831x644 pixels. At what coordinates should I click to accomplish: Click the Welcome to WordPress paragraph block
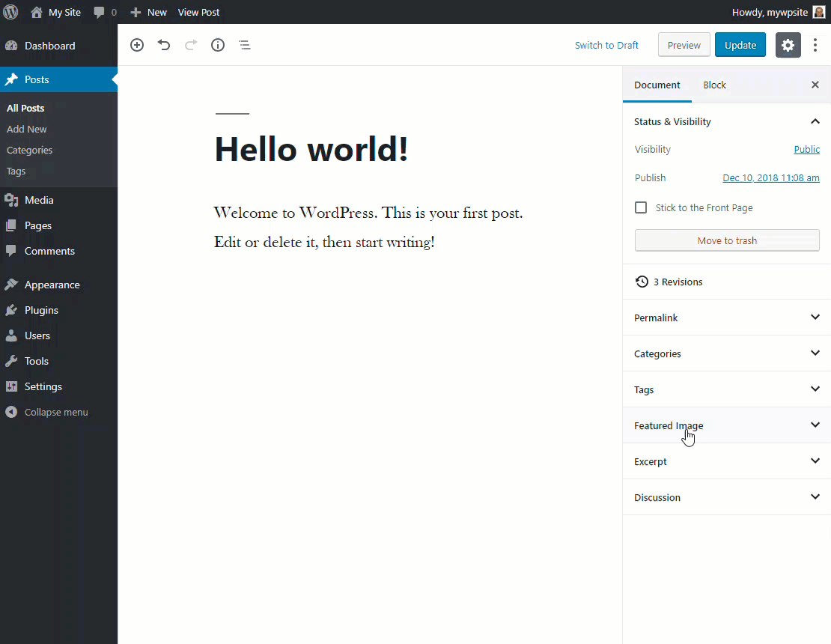pos(368,228)
